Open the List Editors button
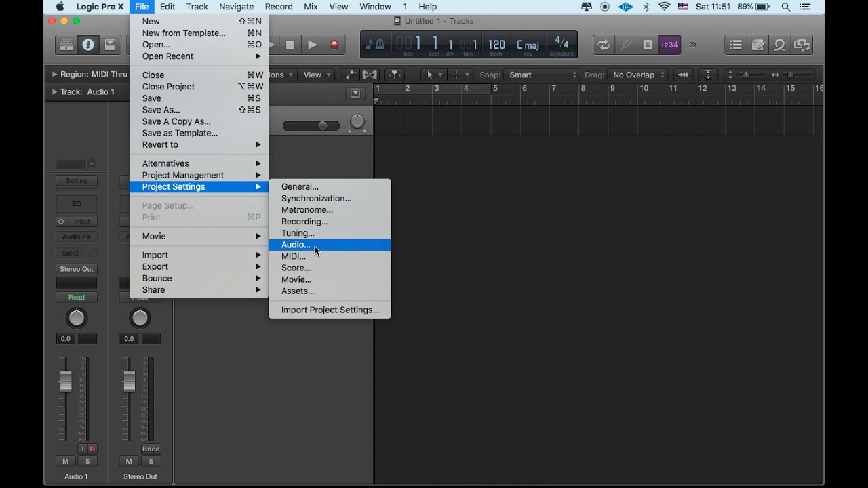Screen dimensions: 868x488 pyautogui.click(x=736, y=45)
